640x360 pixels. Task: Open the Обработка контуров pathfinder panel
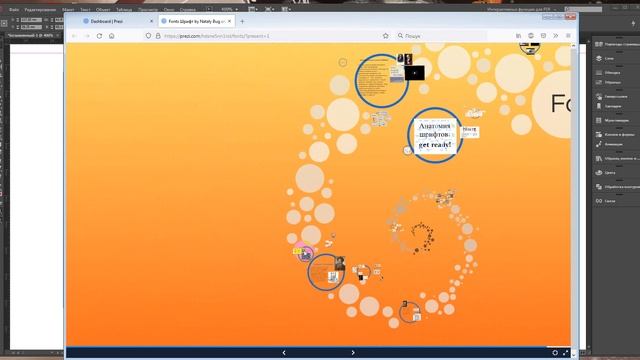[x=618, y=187]
